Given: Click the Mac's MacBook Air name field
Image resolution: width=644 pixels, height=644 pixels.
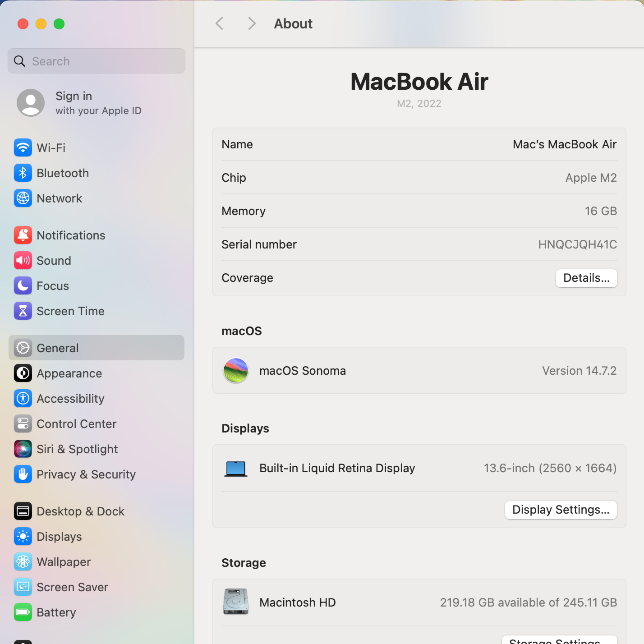Looking at the screenshot, I should (x=564, y=144).
